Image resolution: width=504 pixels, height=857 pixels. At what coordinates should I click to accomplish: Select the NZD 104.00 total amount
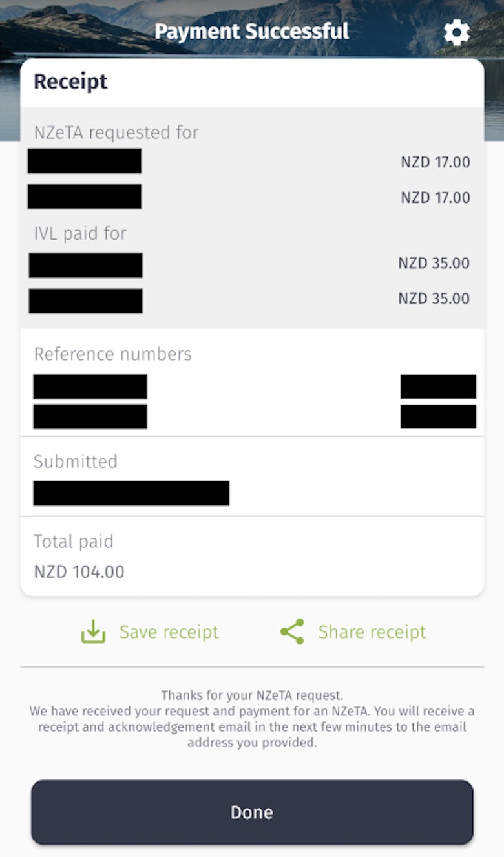(x=79, y=572)
